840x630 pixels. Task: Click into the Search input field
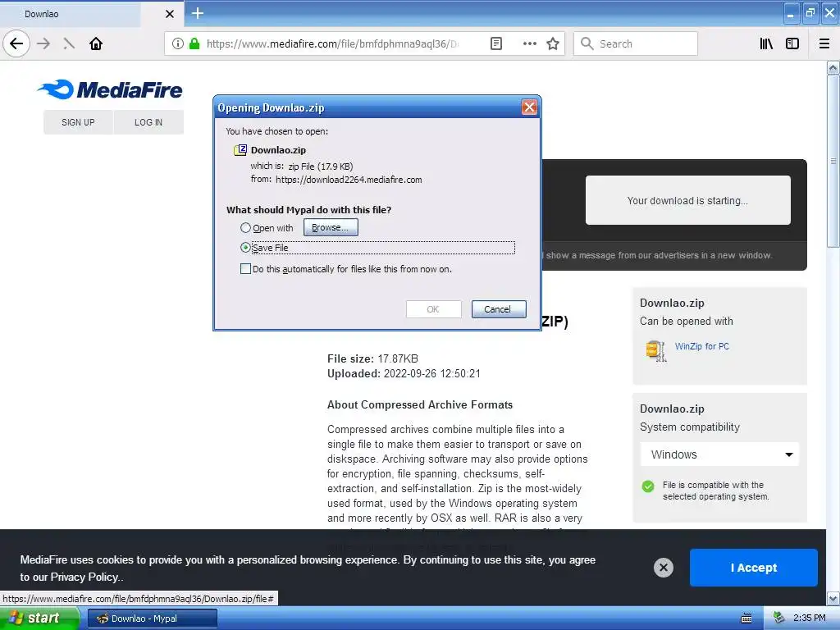[x=636, y=43]
